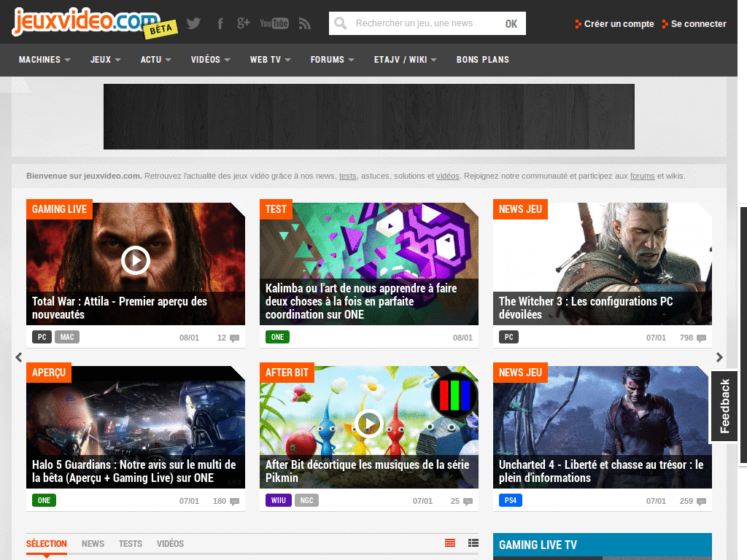Open the Feedback side button

point(724,405)
